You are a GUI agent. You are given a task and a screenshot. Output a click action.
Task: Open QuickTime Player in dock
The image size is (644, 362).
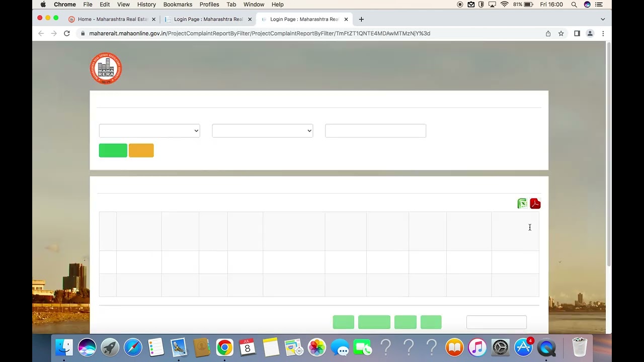[x=546, y=347]
